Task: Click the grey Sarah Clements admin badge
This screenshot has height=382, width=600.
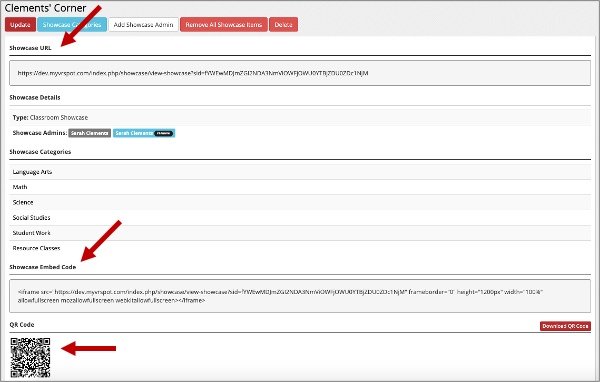Action: (90, 133)
